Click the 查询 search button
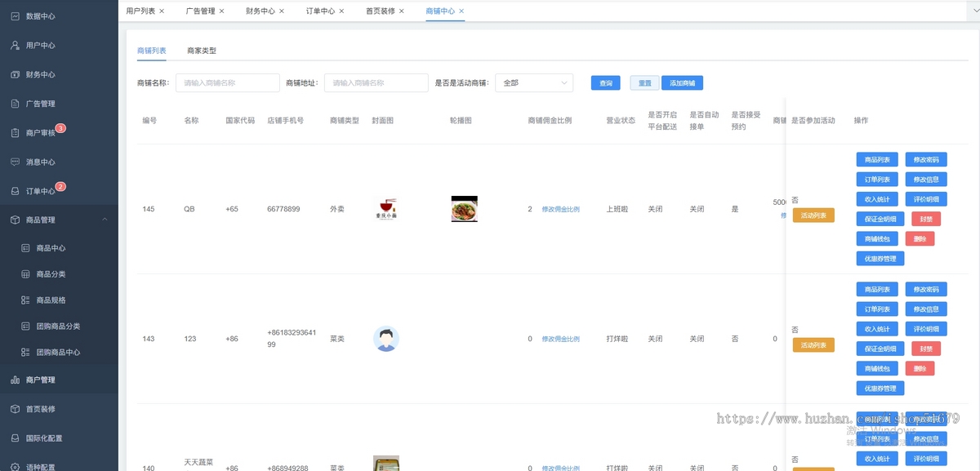The height and width of the screenshot is (471, 980). [605, 83]
